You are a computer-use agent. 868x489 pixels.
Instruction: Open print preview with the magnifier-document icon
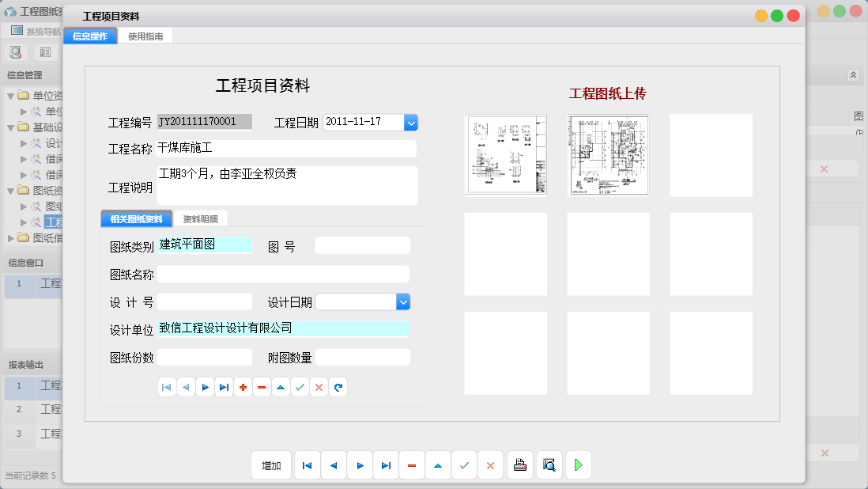[549, 465]
